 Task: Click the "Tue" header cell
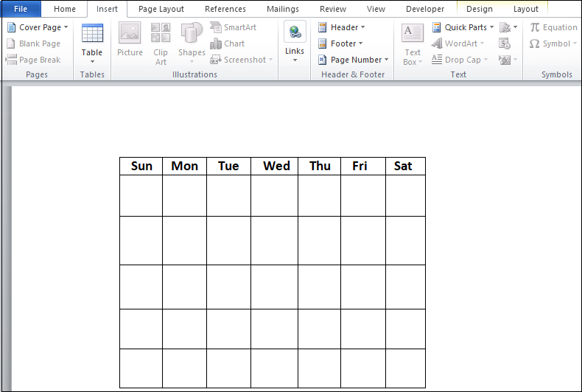pyautogui.click(x=228, y=166)
